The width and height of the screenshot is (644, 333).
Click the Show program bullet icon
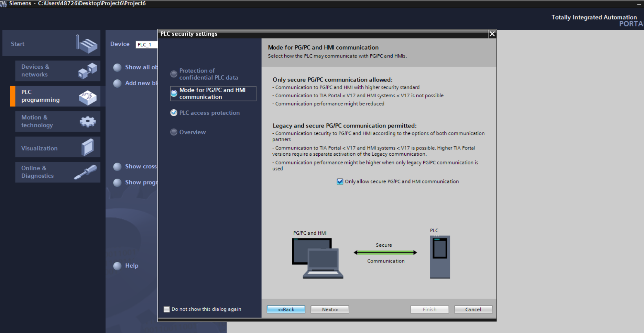coord(117,182)
